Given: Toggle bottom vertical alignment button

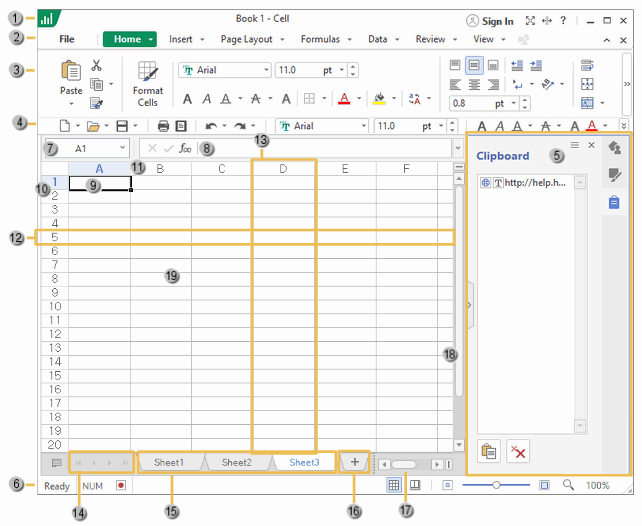Looking at the screenshot, I should 493,65.
